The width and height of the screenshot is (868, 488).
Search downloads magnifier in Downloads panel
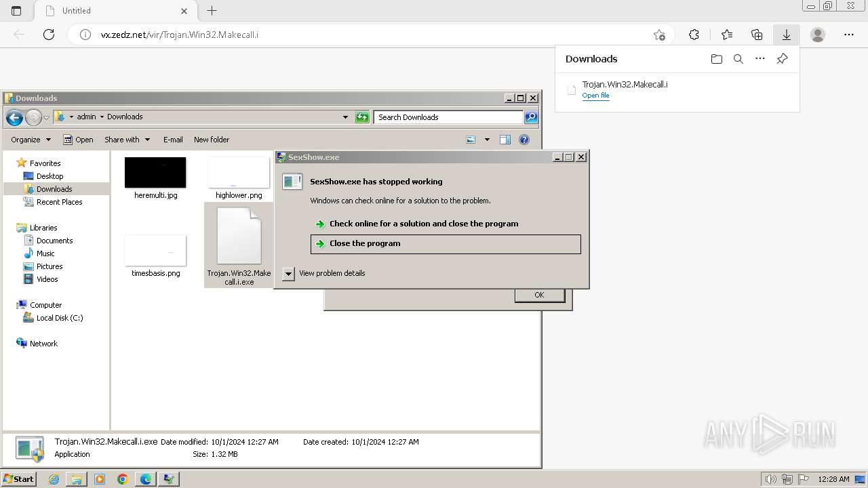[738, 59]
